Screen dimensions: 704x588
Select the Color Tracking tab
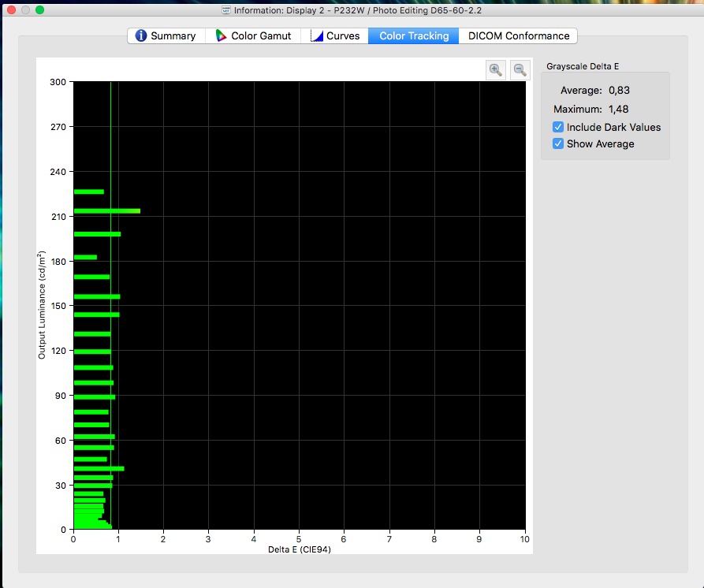414,35
